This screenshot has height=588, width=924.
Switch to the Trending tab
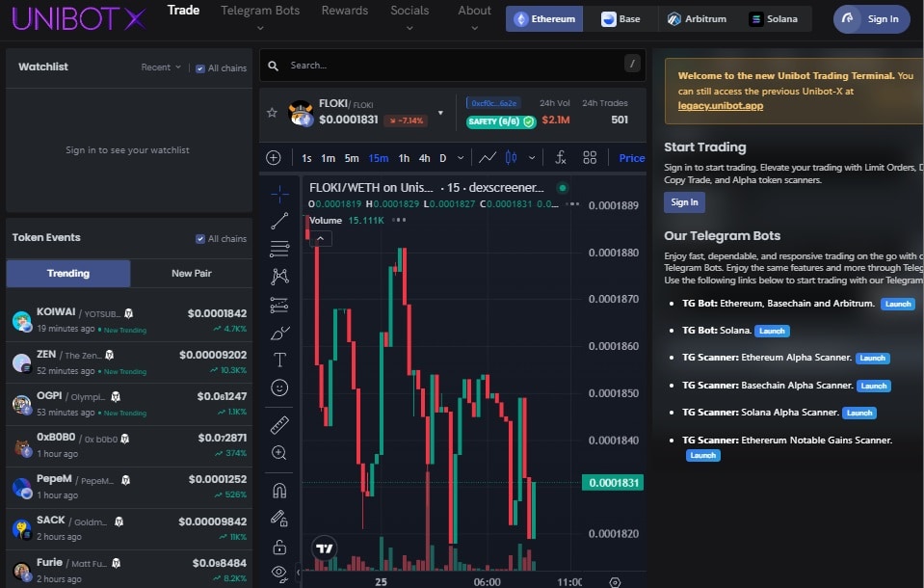[68, 273]
